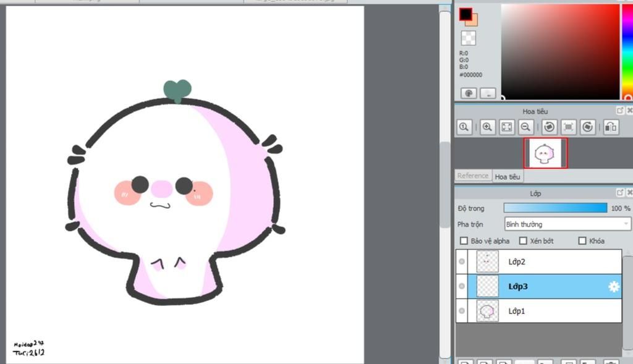Viewport: 633px width, 364px height.
Task: Toggle visibility of layer Lớp1
Action: coord(462,311)
